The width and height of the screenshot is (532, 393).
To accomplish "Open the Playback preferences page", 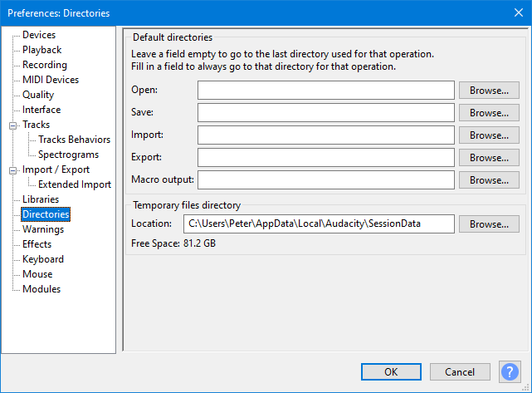I will coord(41,50).
